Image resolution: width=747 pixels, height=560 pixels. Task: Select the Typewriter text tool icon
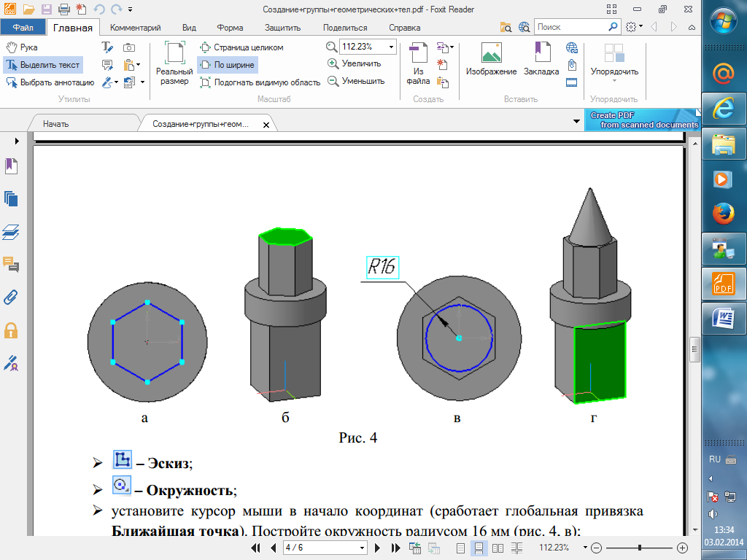click(107, 47)
